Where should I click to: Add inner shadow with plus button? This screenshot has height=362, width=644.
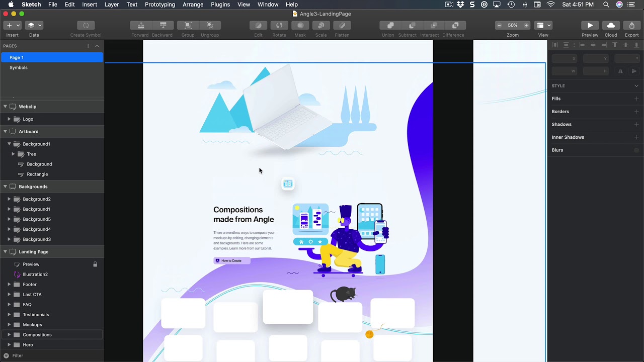coord(636,137)
